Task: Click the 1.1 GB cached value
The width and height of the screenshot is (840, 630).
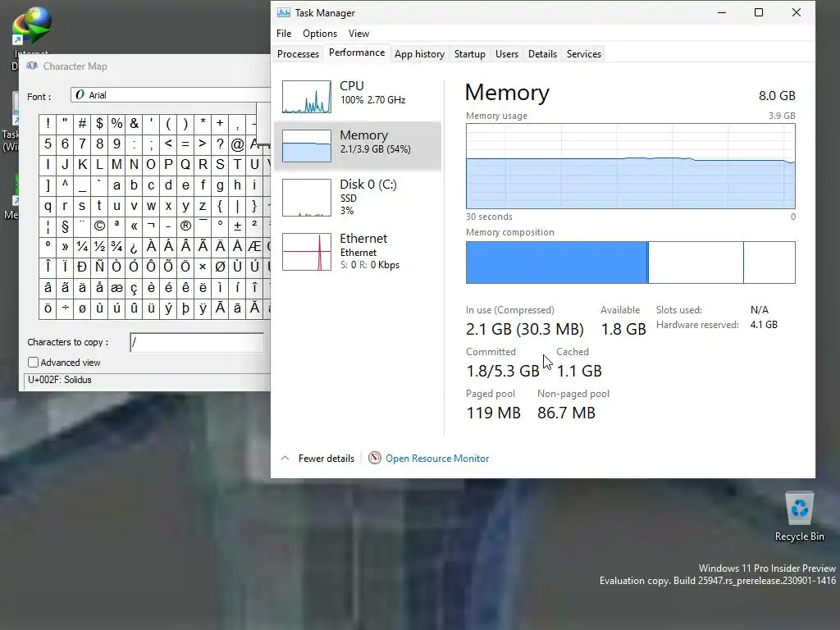Action: pos(579,371)
